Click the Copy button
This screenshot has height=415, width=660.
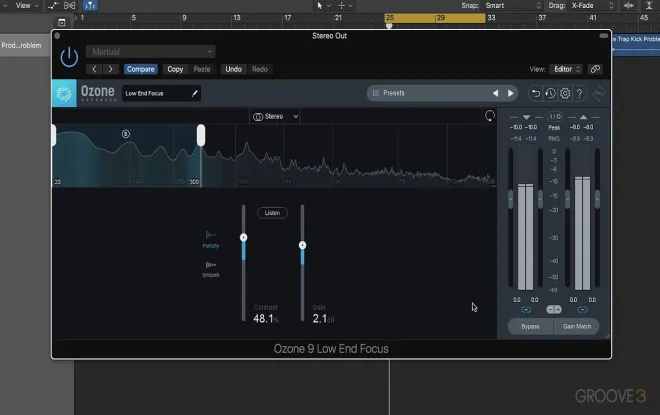click(175, 69)
